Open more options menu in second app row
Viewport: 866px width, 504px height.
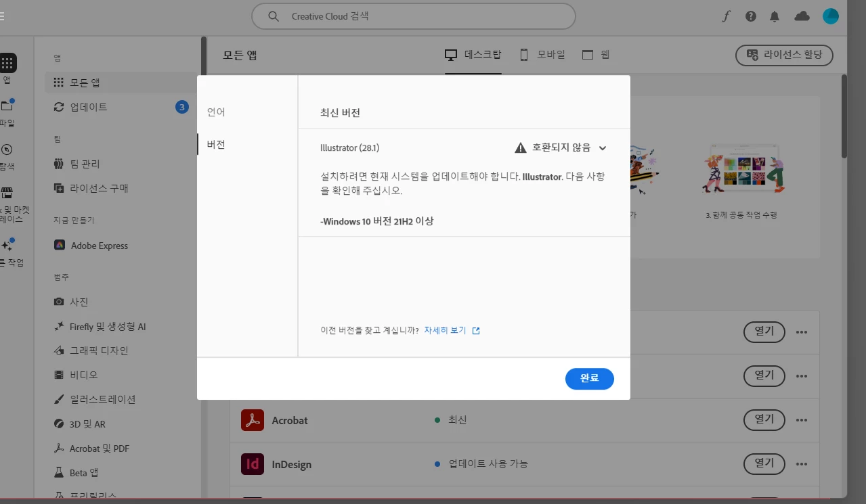802,376
